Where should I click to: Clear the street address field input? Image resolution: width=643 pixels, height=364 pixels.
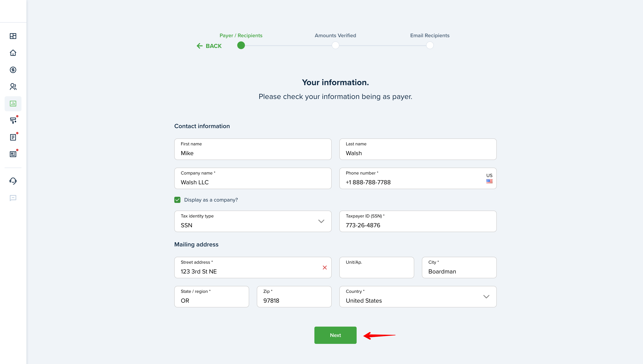click(x=325, y=267)
